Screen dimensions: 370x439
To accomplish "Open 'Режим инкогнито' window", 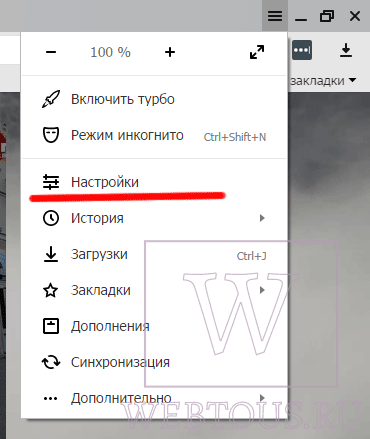I will tap(127, 135).
